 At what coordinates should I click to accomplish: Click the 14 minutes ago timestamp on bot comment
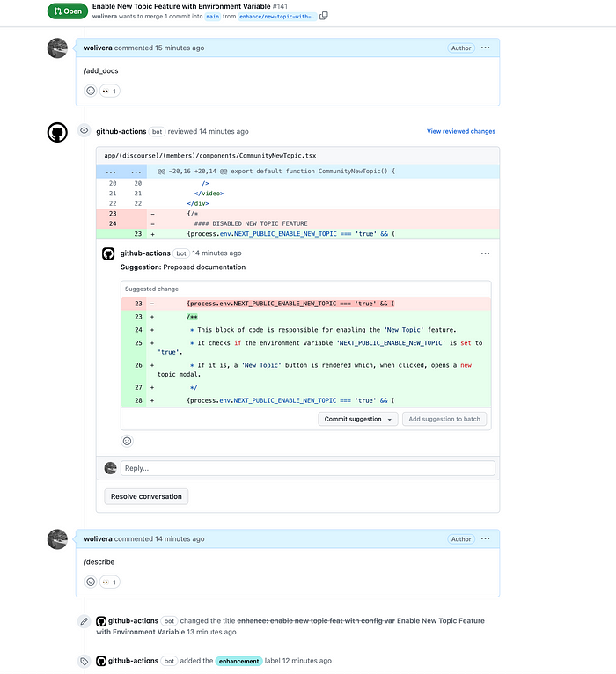click(x=216, y=253)
